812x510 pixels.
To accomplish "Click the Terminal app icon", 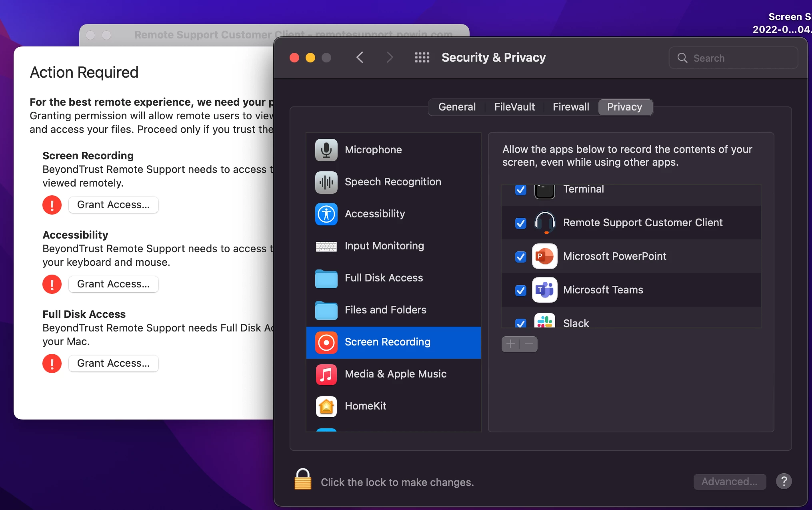I will (x=544, y=191).
